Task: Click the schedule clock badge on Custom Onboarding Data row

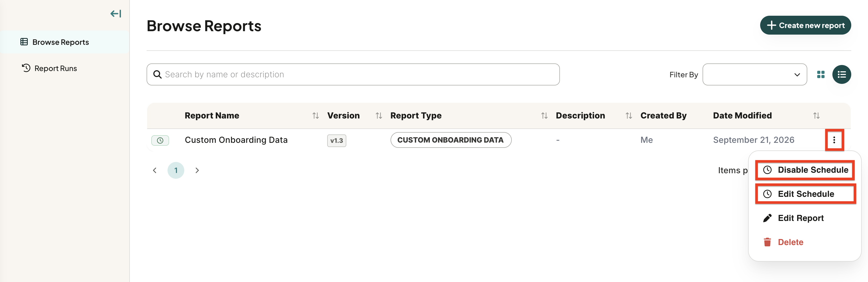Action: pos(160,140)
